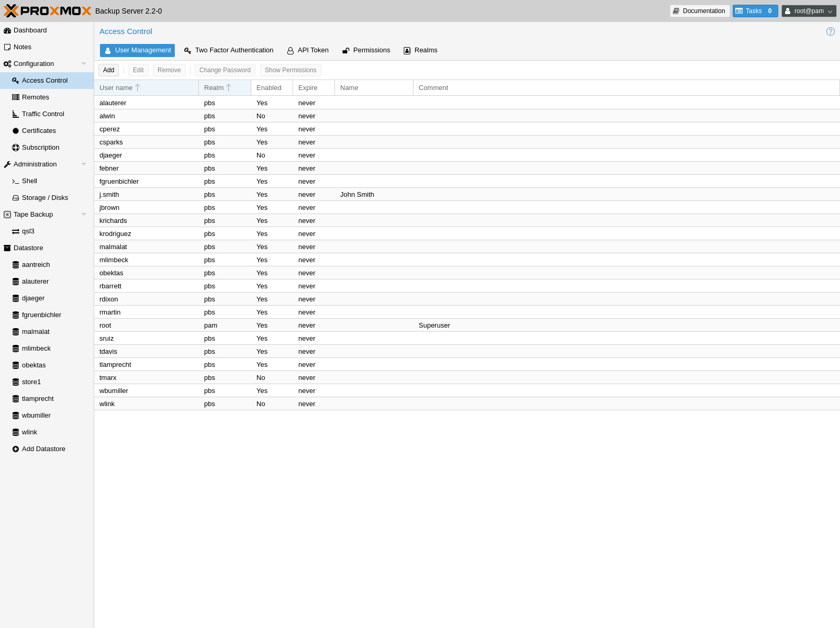Open the Tasks panel in the header
840x628 pixels.
click(755, 11)
